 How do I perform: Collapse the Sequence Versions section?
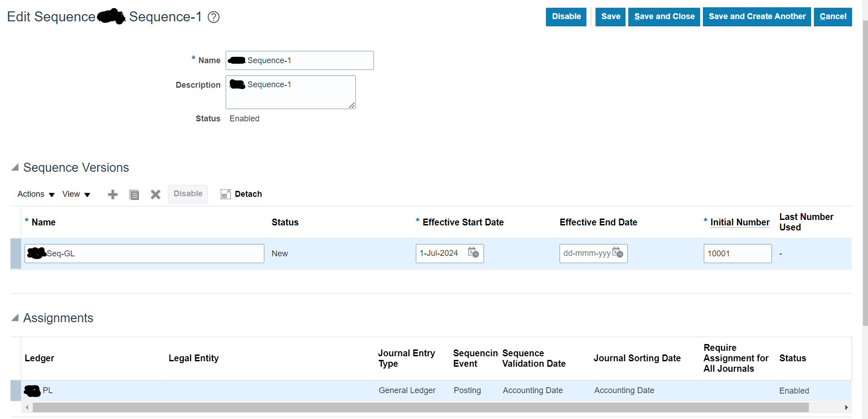coord(15,167)
